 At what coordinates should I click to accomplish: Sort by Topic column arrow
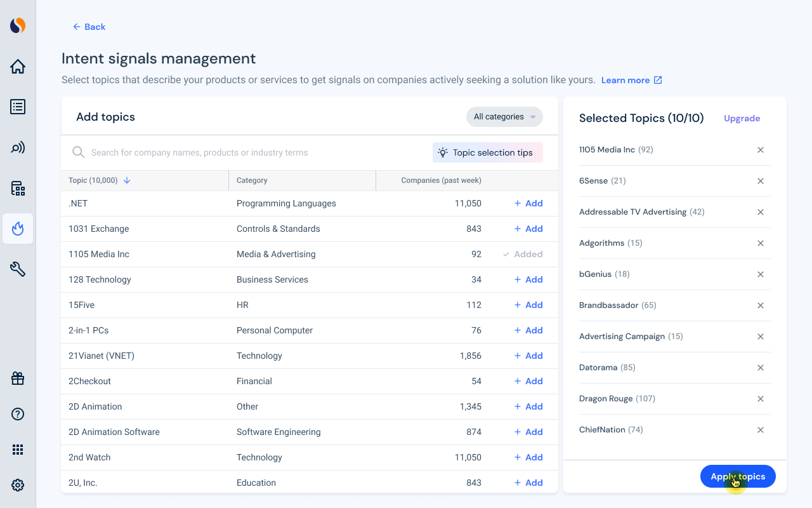pyautogui.click(x=127, y=180)
